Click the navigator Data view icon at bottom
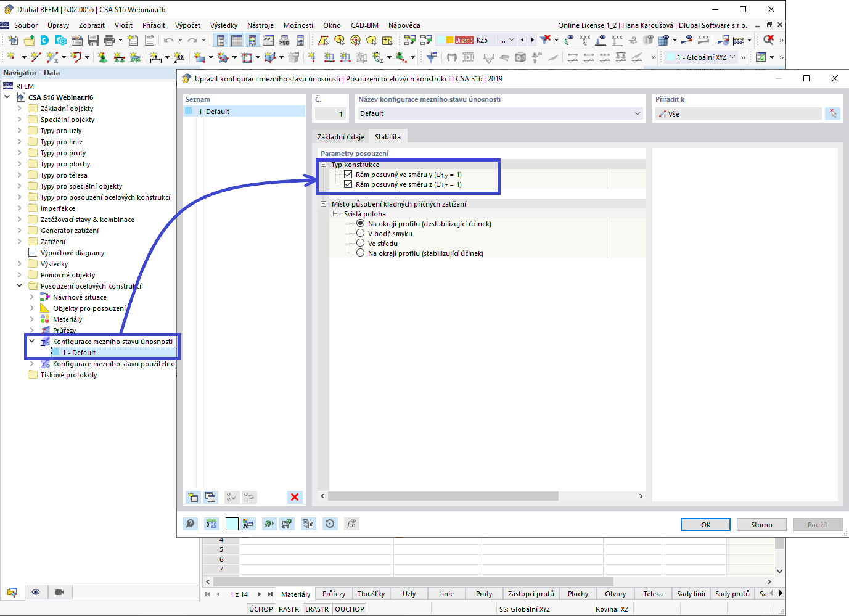The width and height of the screenshot is (849, 616). [x=12, y=592]
